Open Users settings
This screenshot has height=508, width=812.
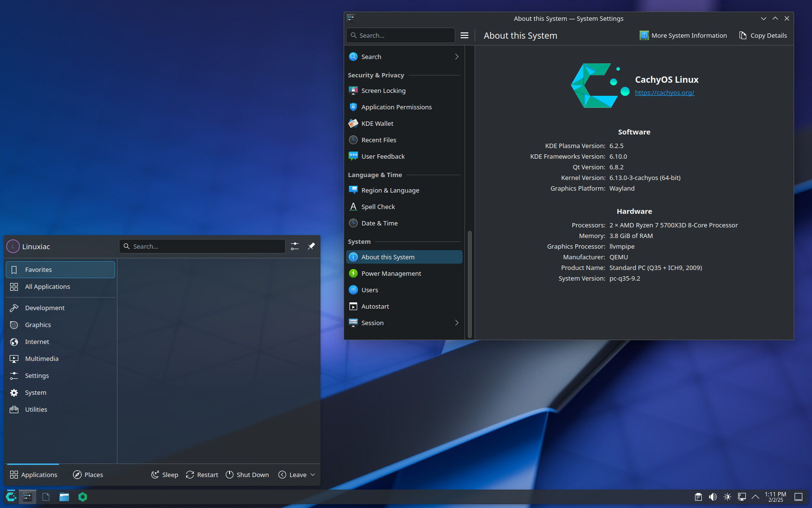(404, 290)
